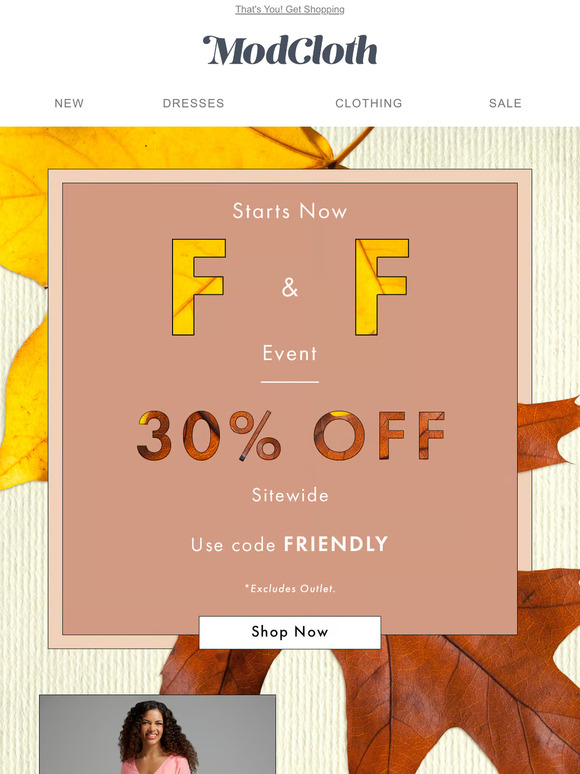Screen dimensions: 580x774
Task: Go to the NEW category
Action: (69, 103)
